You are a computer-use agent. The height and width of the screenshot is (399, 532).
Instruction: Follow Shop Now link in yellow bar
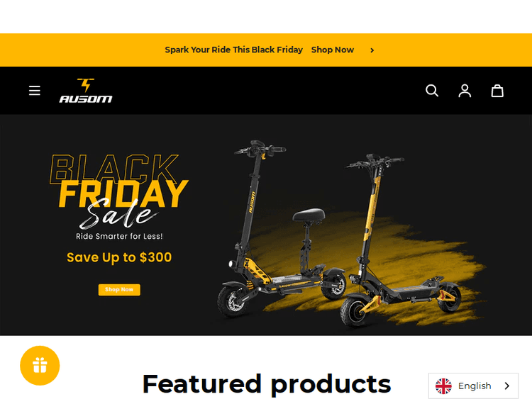tap(333, 50)
